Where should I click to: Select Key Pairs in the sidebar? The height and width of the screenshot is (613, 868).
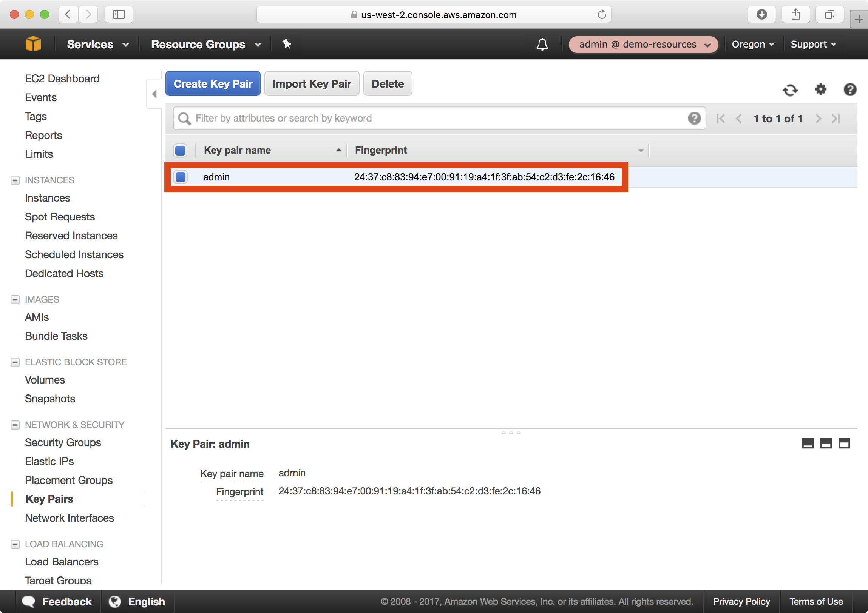tap(49, 499)
